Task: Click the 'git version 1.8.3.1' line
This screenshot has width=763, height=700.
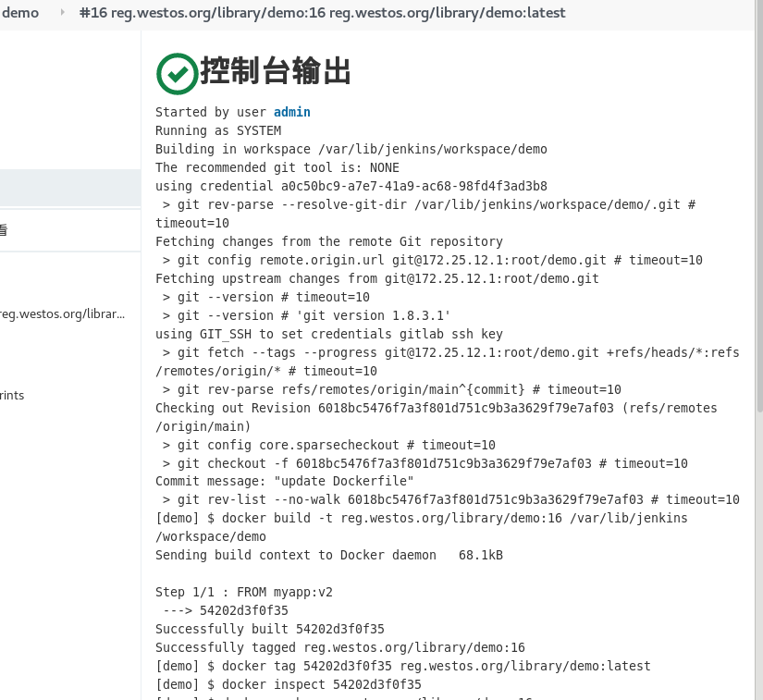Action: pyautogui.click(x=306, y=315)
